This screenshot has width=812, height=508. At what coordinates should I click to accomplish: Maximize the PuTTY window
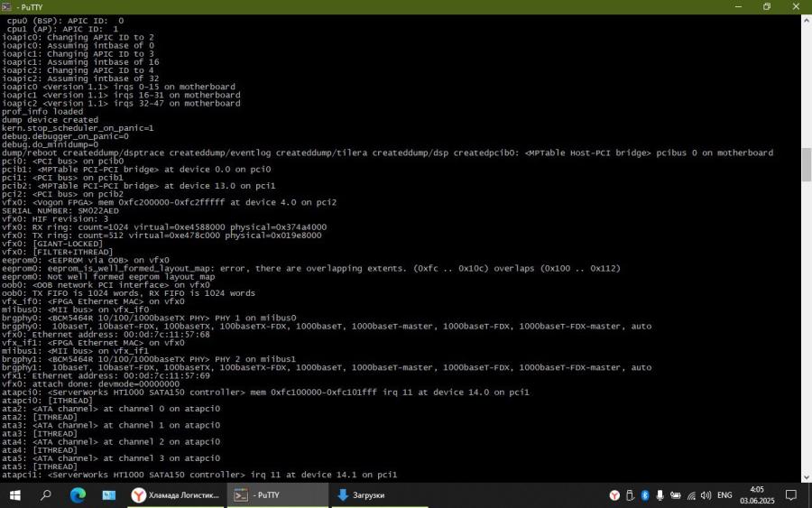point(767,6)
